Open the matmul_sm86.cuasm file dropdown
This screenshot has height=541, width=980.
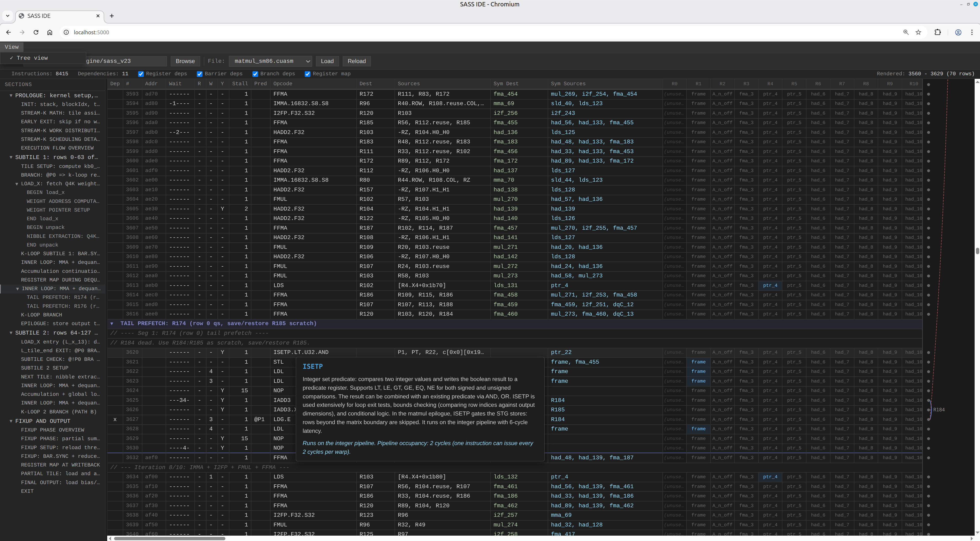tap(271, 61)
